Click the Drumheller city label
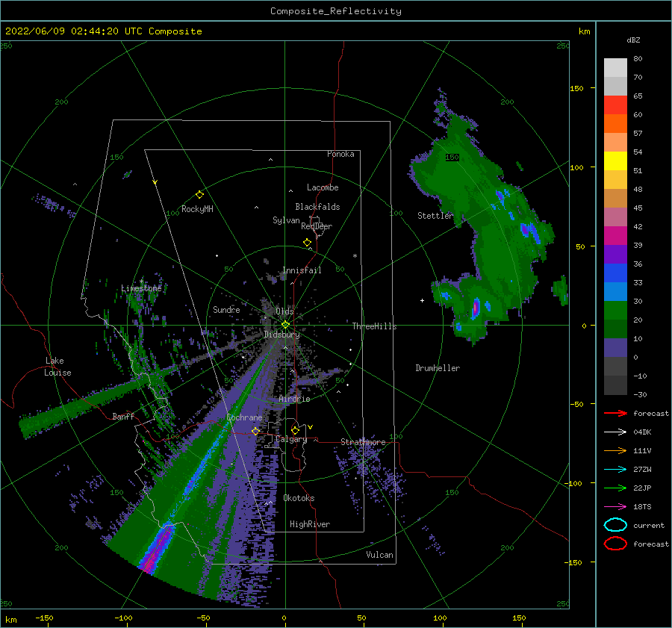 (x=438, y=368)
